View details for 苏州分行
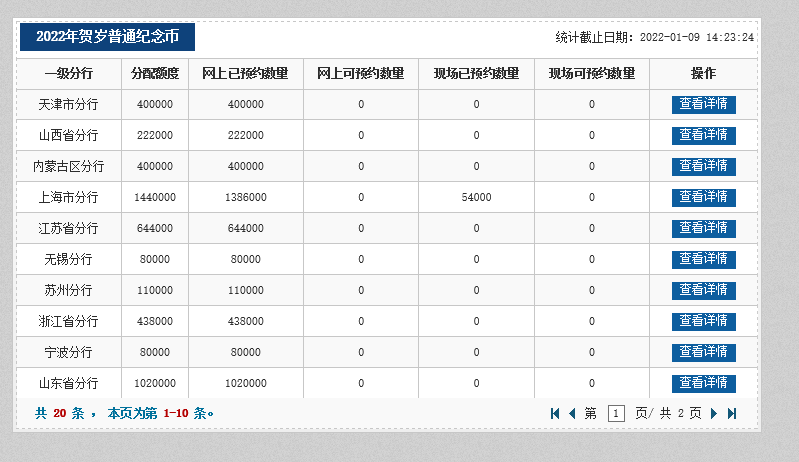799x462 pixels. click(x=703, y=290)
